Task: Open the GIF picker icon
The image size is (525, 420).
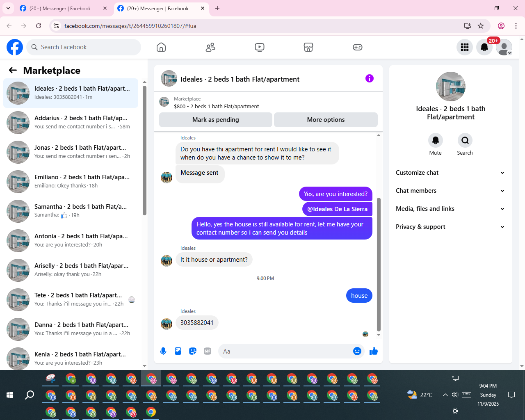Action: 208,351
